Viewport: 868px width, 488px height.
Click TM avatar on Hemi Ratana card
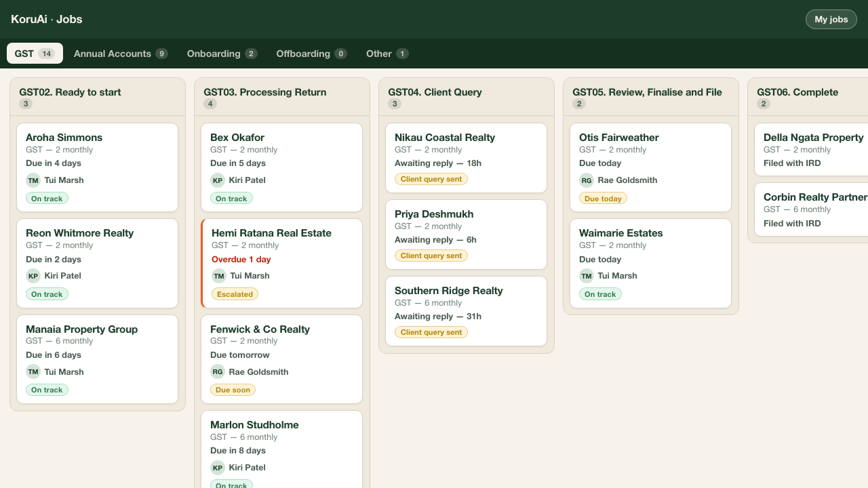tap(219, 276)
